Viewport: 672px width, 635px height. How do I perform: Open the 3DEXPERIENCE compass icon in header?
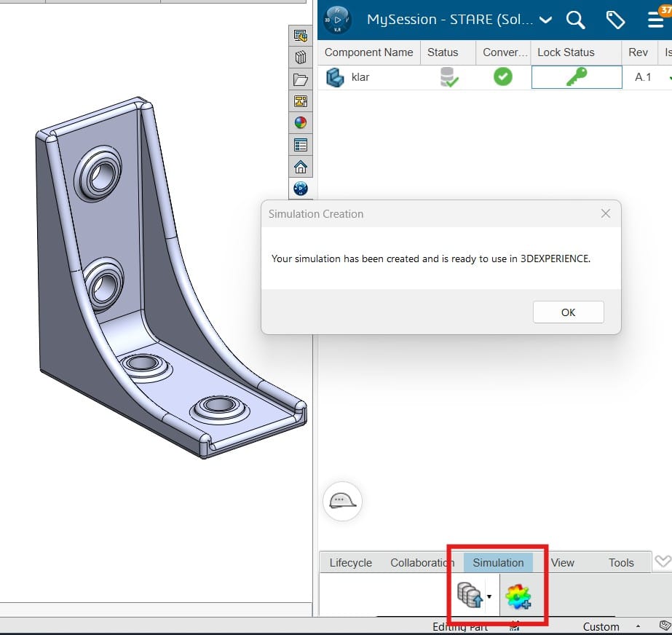[x=337, y=20]
